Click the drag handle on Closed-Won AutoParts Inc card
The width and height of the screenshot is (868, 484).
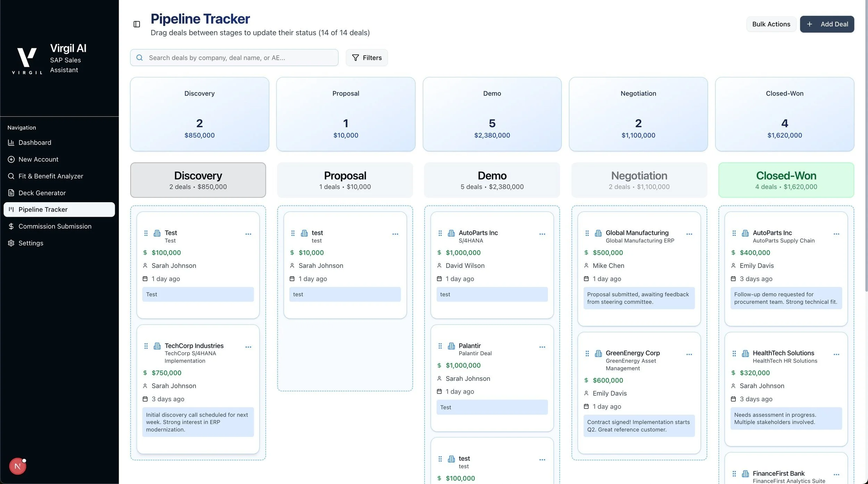coord(734,233)
